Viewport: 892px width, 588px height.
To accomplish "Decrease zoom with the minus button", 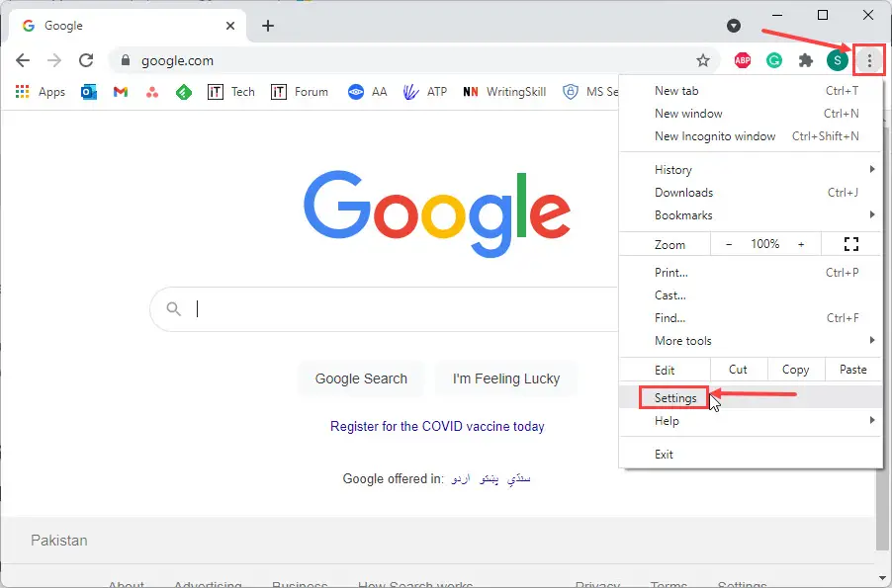I will click(729, 244).
